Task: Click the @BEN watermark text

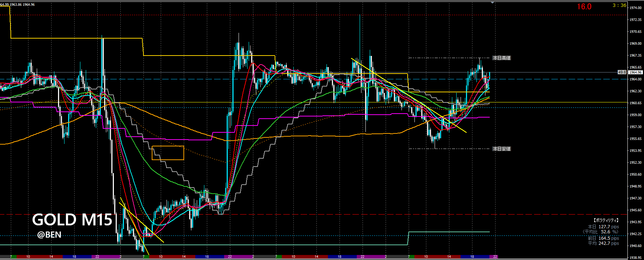Action: click(x=49, y=235)
